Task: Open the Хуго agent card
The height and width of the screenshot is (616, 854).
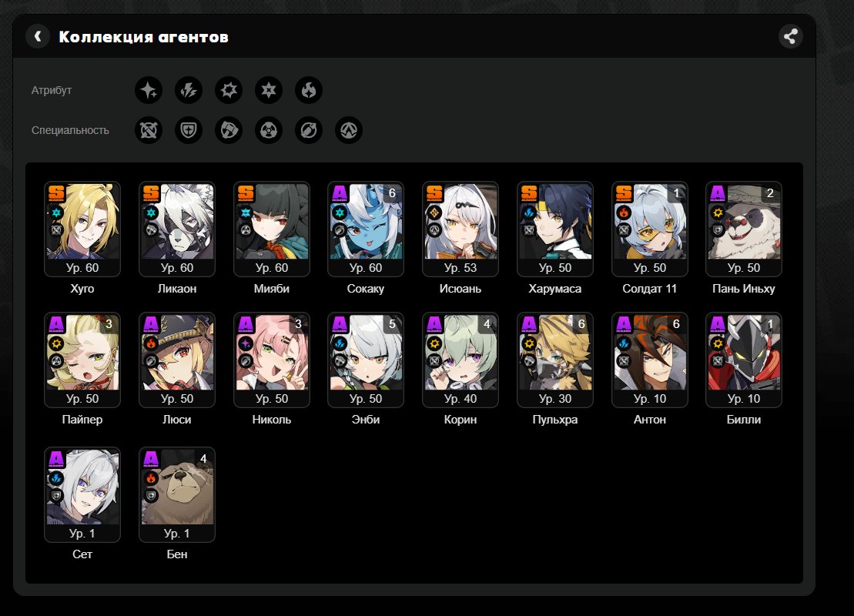Action: click(x=82, y=229)
